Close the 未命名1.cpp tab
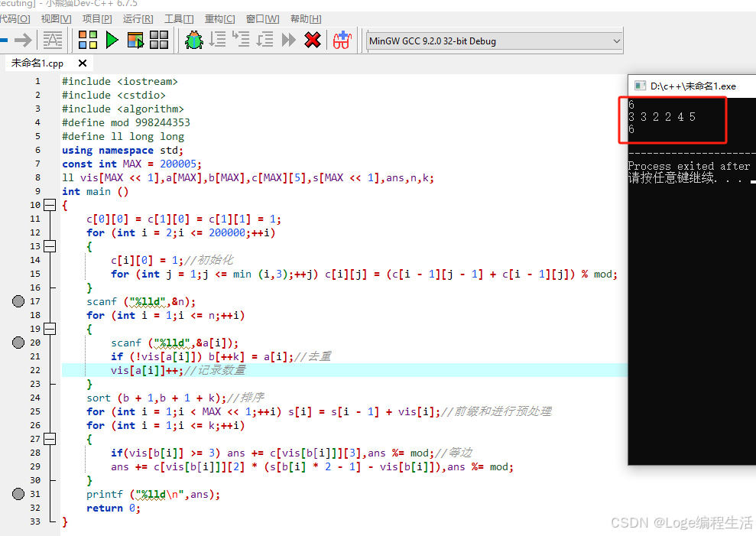The image size is (756, 536). pyautogui.click(x=83, y=63)
